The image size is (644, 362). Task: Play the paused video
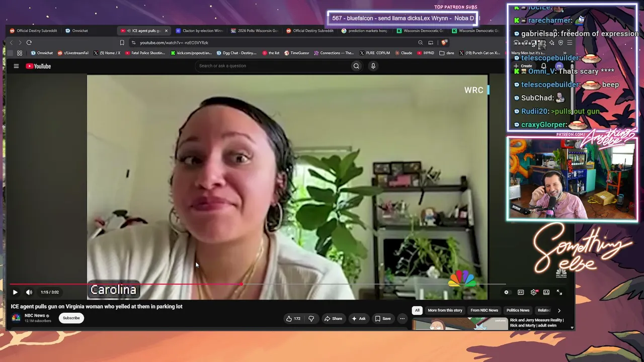coord(15,292)
